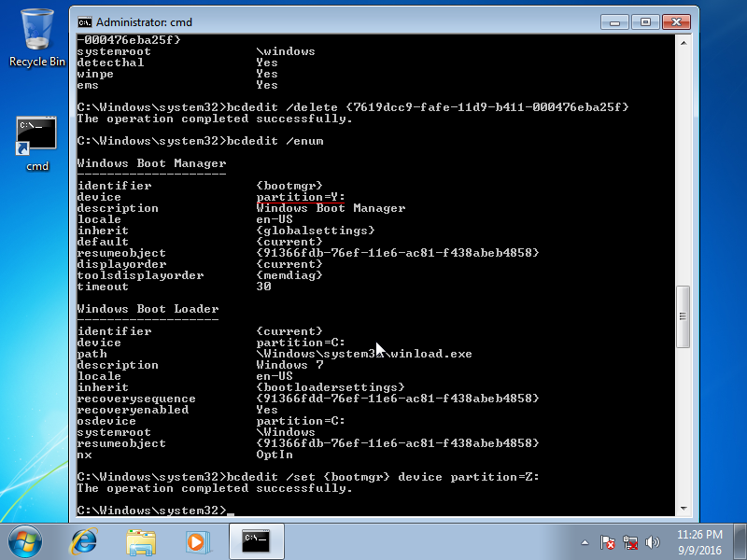Click '\Windows\system32\winload.exe' path value
The image size is (747, 560).
coord(364,354)
